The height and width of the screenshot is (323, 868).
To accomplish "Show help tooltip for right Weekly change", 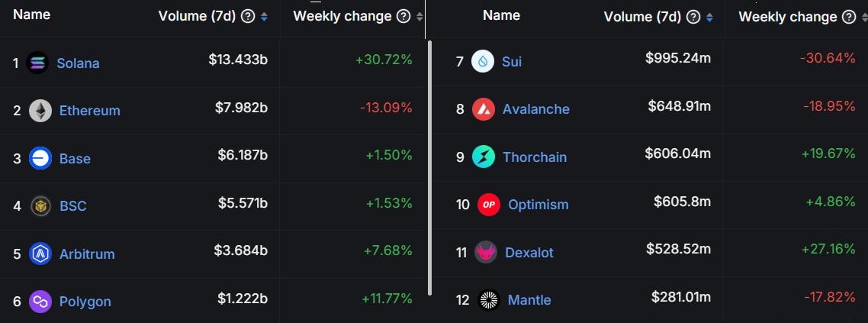I will coord(849,17).
